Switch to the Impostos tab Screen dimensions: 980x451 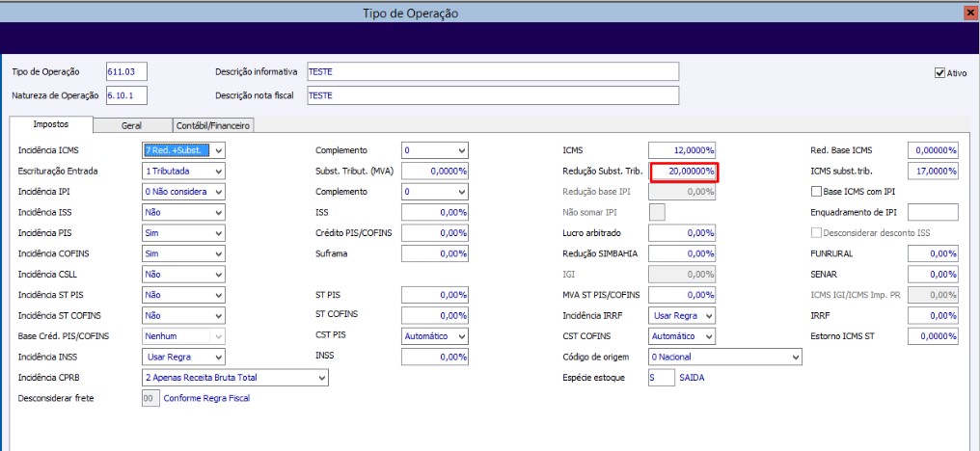pyautogui.click(x=51, y=124)
